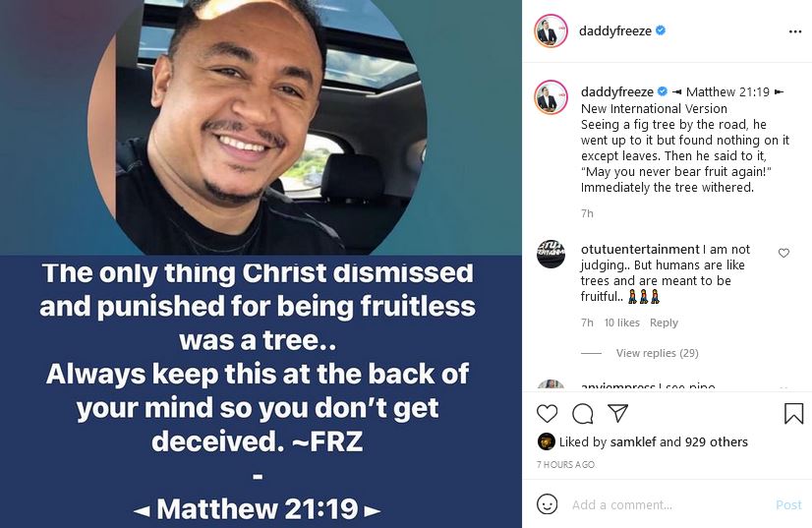This screenshot has width=812, height=528.
Task: Open the comment speech bubble icon
Action: [583, 414]
